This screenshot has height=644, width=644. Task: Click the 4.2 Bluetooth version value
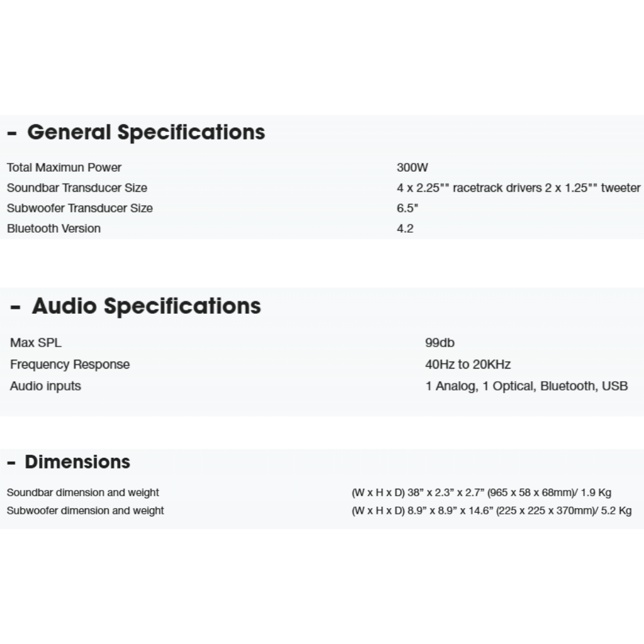pyautogui.click(x=405, y=228)
